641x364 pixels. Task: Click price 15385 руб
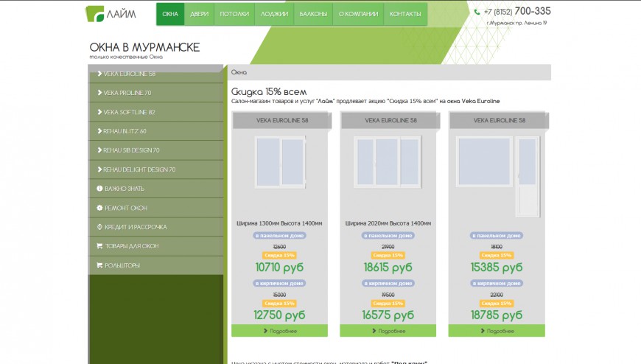(x=497, y=267)
